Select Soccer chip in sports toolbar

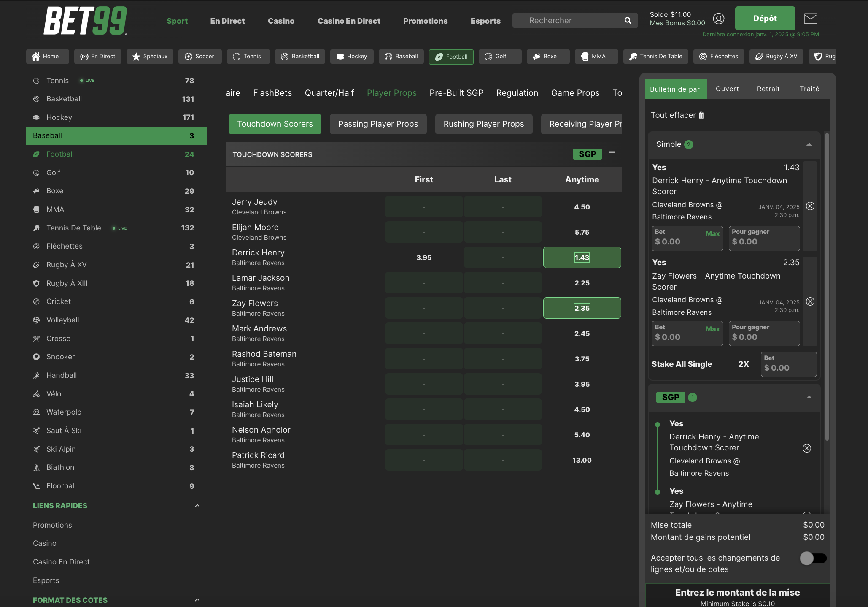point(200,57)
